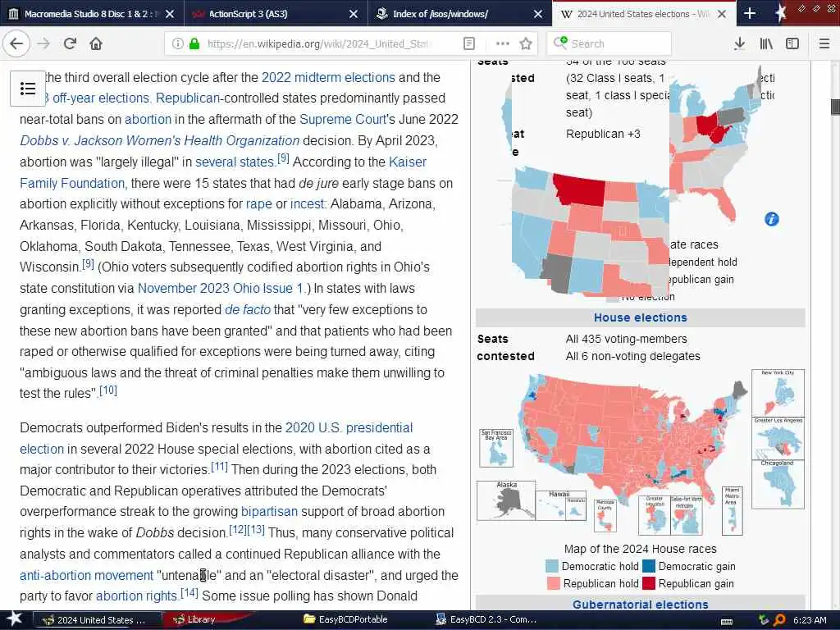Viewport: 840px width, 630px height.
Task: Open the browser home page
Action: [x=96, y=43]
